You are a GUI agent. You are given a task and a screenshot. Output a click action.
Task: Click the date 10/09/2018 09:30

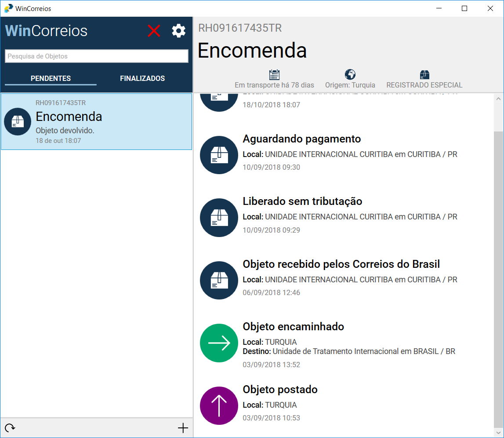point(271,167)
